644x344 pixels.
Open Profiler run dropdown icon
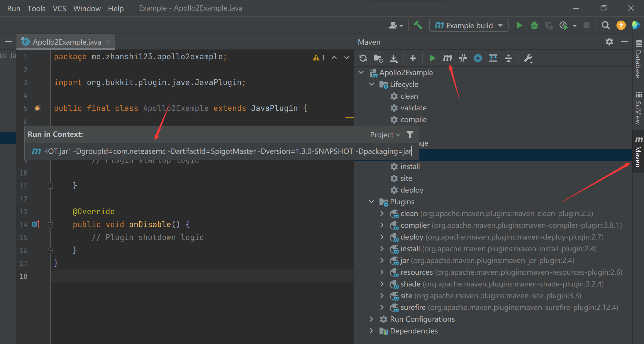pos(574,26)
